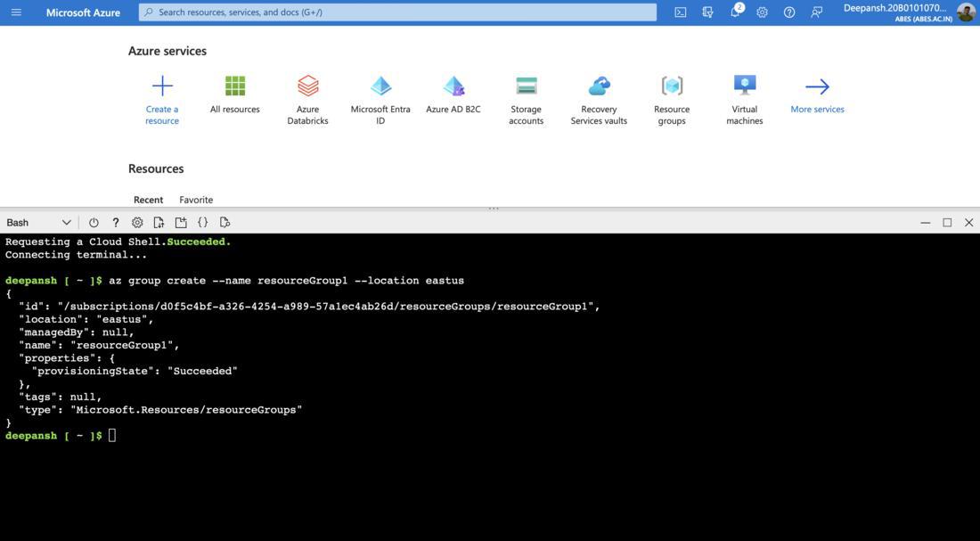The width and height of the screenshot is (980, 541).
Task: Open the Feedback icon in top bar
Action: click(x=816, y=12)
